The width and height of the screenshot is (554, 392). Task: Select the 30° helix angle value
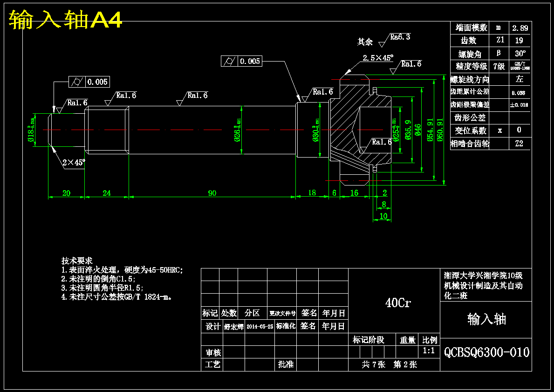click(x=520, y=54)
